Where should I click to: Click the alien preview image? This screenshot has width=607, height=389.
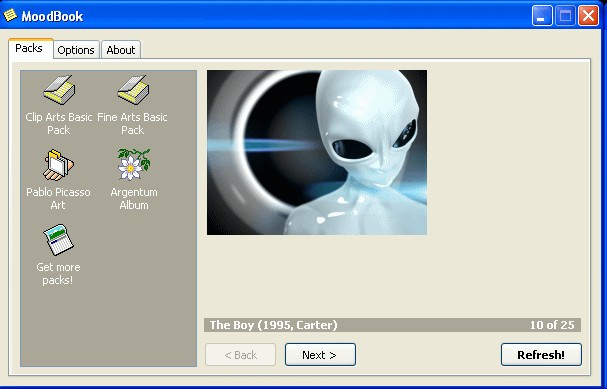point(317,153)
